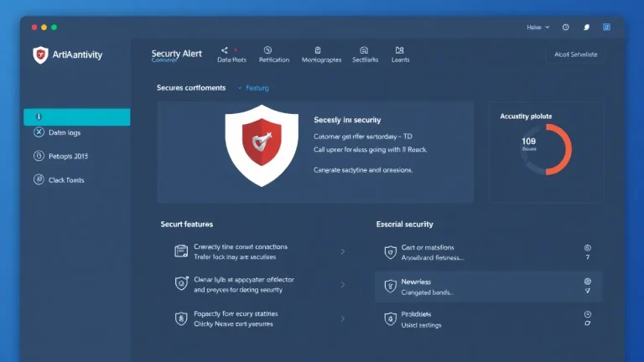Click the Cotorner get rffer sartorday text

[362, 137]
